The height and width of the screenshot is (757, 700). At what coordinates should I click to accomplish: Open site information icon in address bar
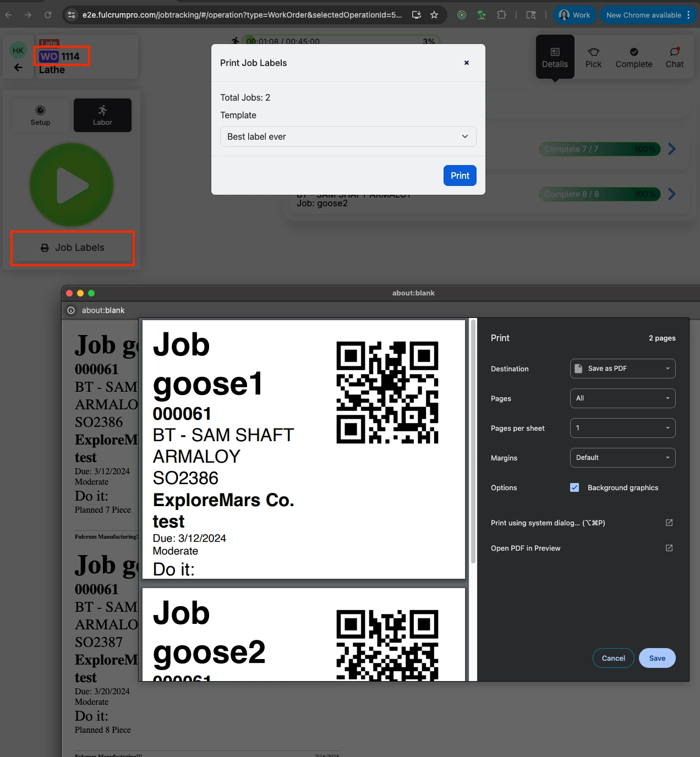coord(72,15)
